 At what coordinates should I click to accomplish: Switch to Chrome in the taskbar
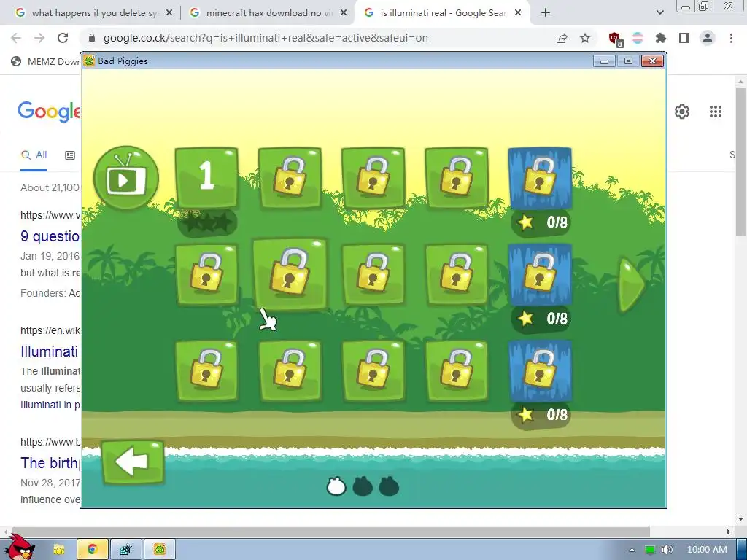93,550
